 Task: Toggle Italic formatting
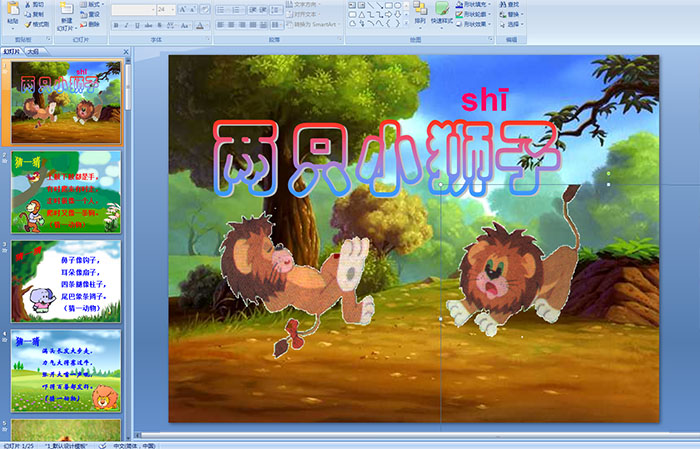coord(126,25)
